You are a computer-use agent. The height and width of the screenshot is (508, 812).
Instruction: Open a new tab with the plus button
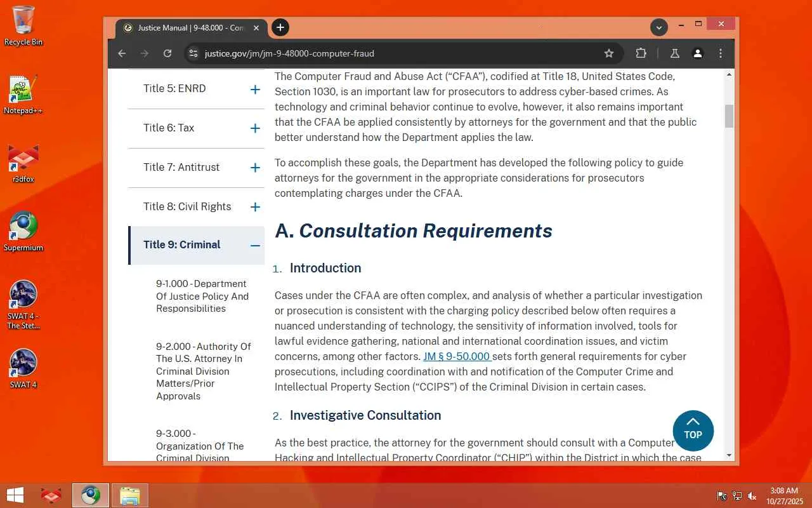click(x=280, y=27)
